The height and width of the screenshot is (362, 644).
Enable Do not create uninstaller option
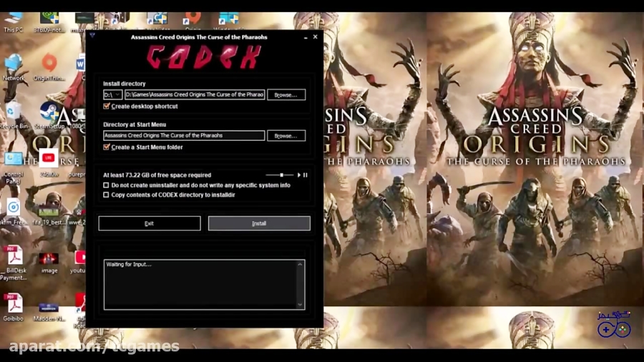107,185
